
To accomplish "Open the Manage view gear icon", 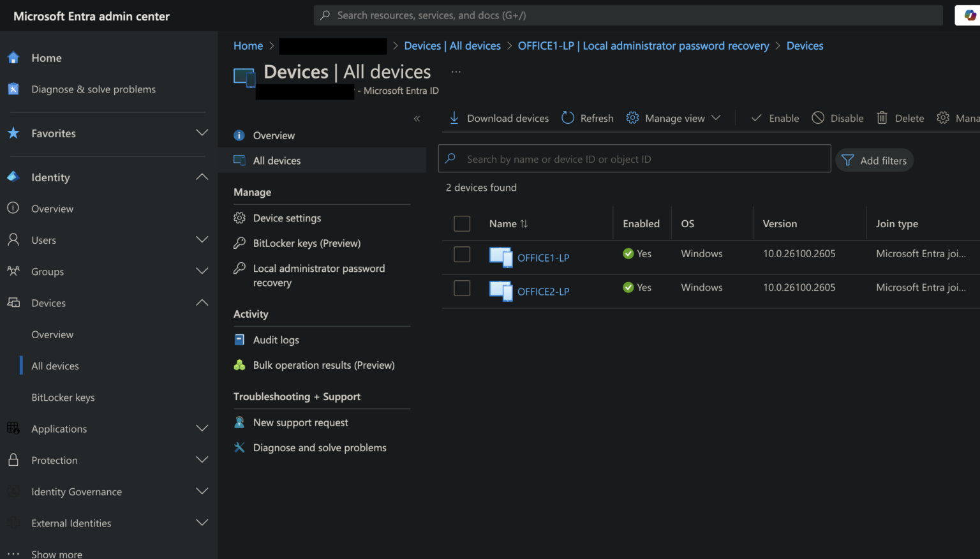I will (x=632, y=118).
